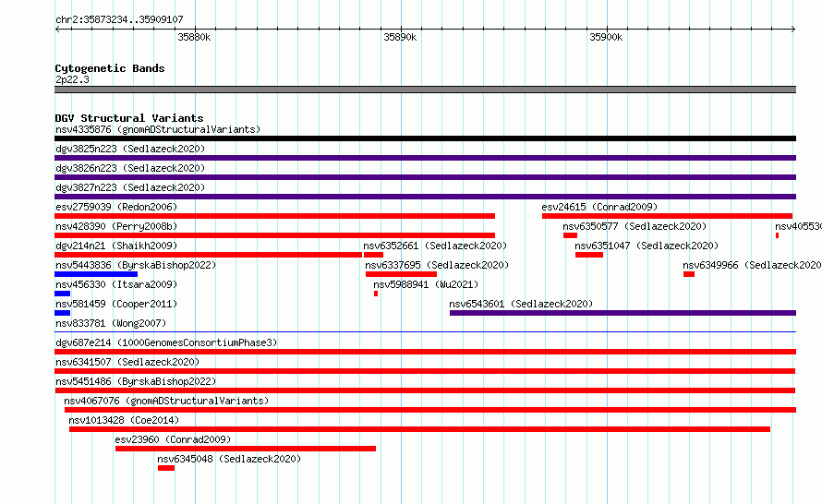Select the blue nsv456330 variant bar
Viewport: 822px width, 504px height.
coord(63,294)
